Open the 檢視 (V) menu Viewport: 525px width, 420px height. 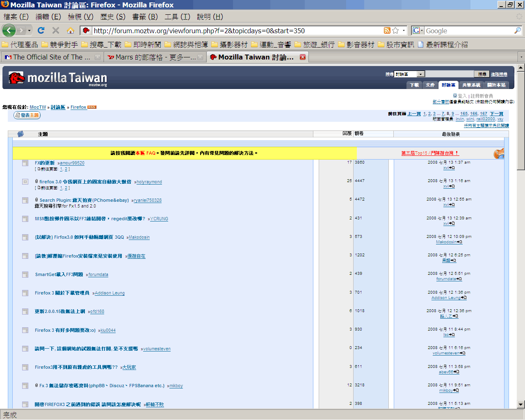click(x=80, y=17)
